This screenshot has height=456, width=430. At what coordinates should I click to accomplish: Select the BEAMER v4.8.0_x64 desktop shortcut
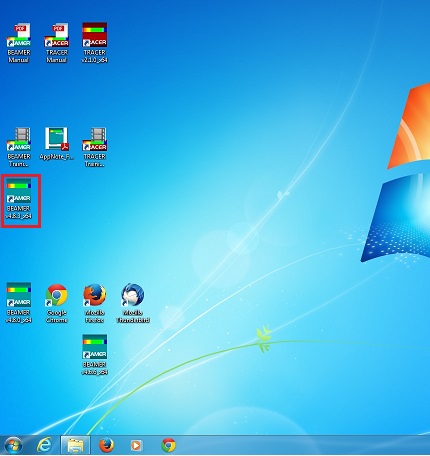19,303
